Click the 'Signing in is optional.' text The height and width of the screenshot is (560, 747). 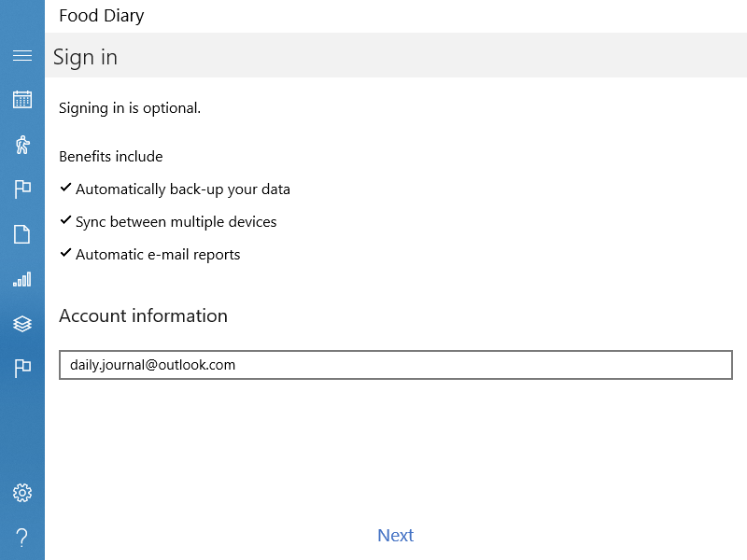coord(130,108)
